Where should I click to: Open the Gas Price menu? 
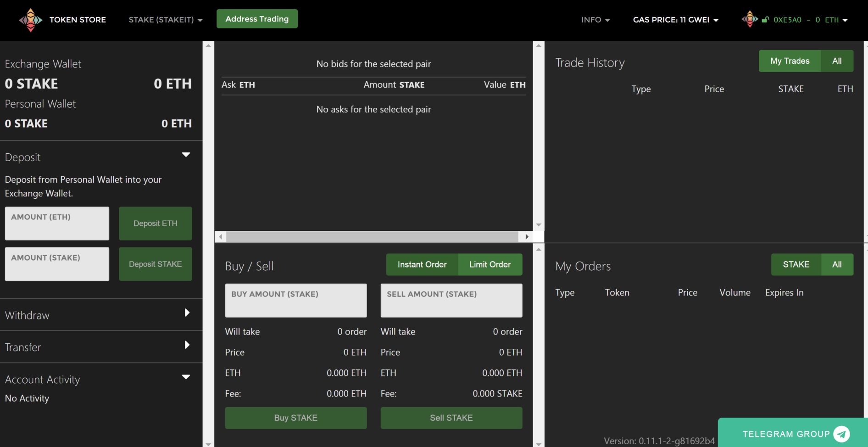point(676,20)
